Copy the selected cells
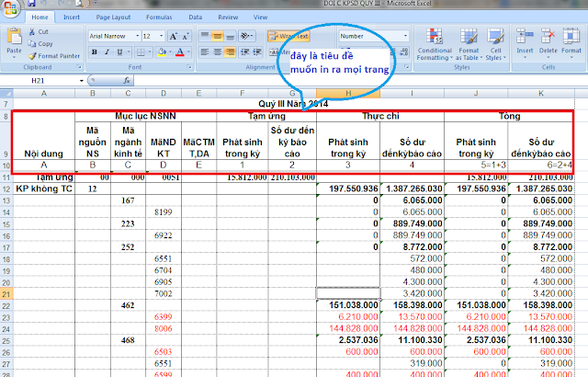This screenshot has width=588, height=377. [40, 44]
